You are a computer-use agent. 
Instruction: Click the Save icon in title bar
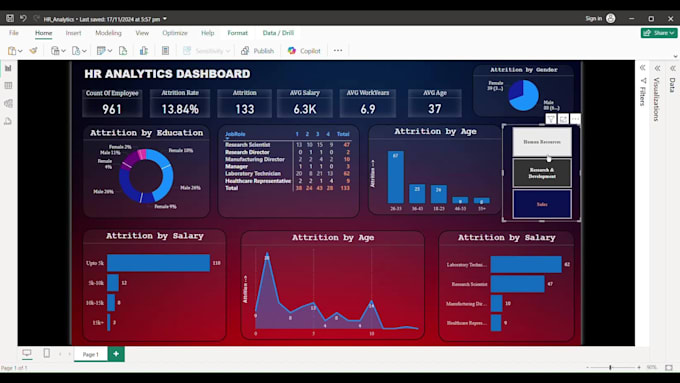click(x=10, y=18)
